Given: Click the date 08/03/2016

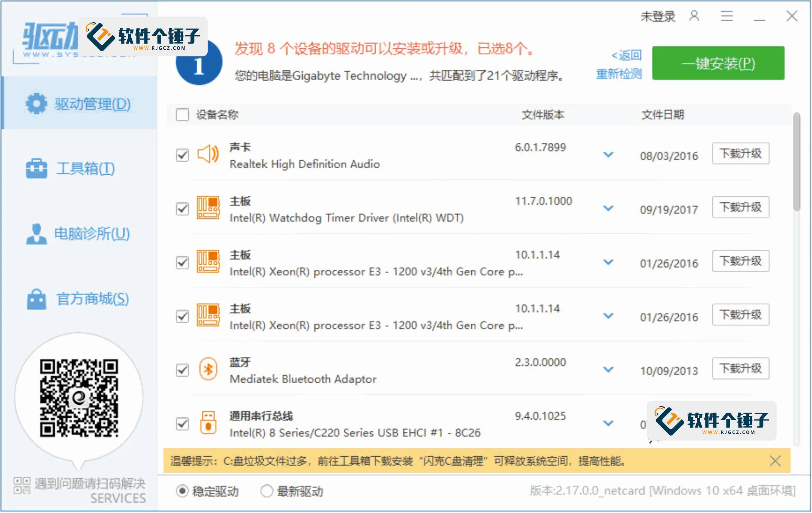Looking at the screenshot, I should [669, 156].
